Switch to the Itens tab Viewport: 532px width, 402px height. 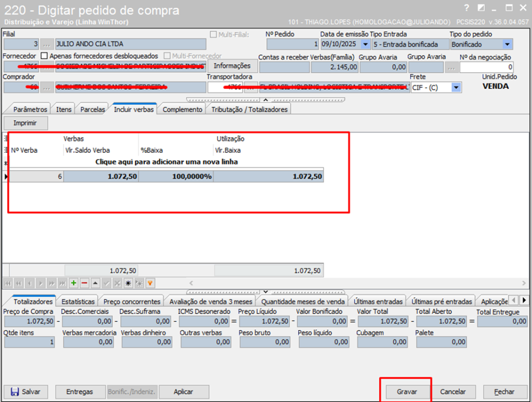pos(64,110)
